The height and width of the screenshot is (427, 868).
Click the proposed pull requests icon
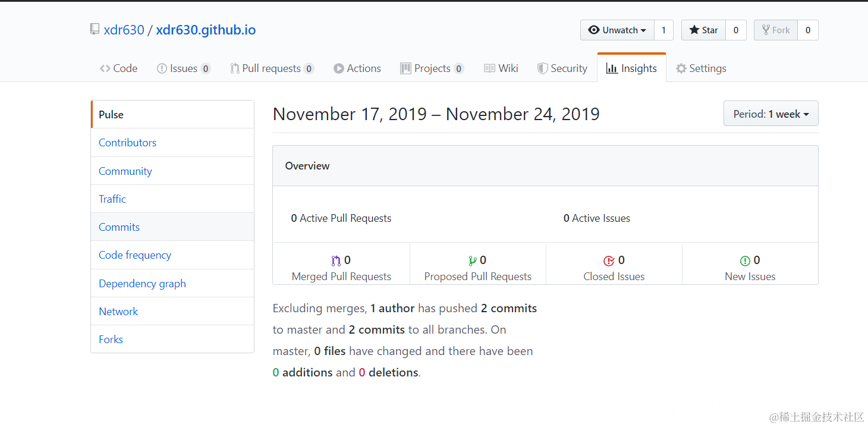473,260
